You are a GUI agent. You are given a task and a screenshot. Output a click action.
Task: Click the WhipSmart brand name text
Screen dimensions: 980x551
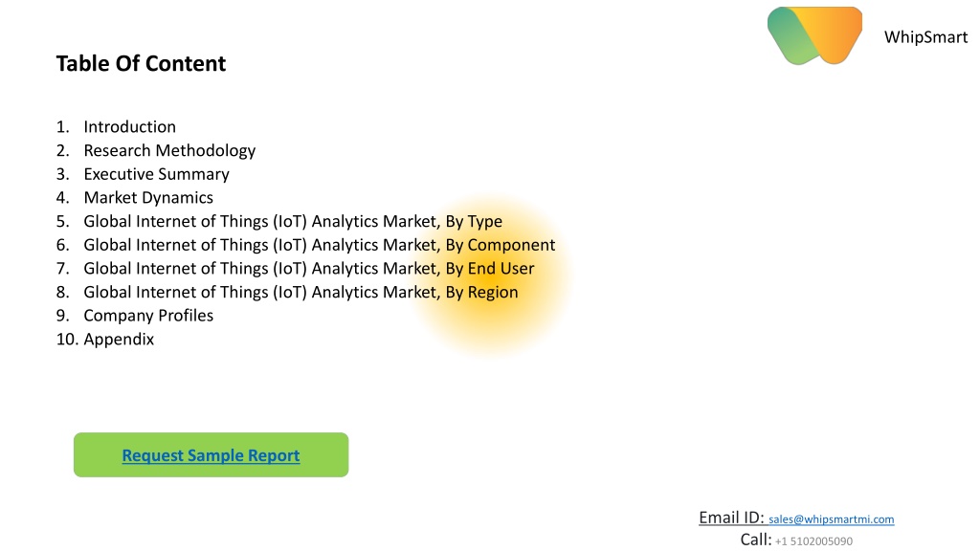925,37
